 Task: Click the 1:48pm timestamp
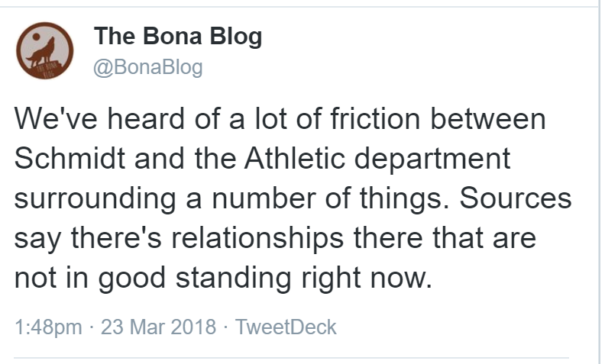tap(48, 328)
